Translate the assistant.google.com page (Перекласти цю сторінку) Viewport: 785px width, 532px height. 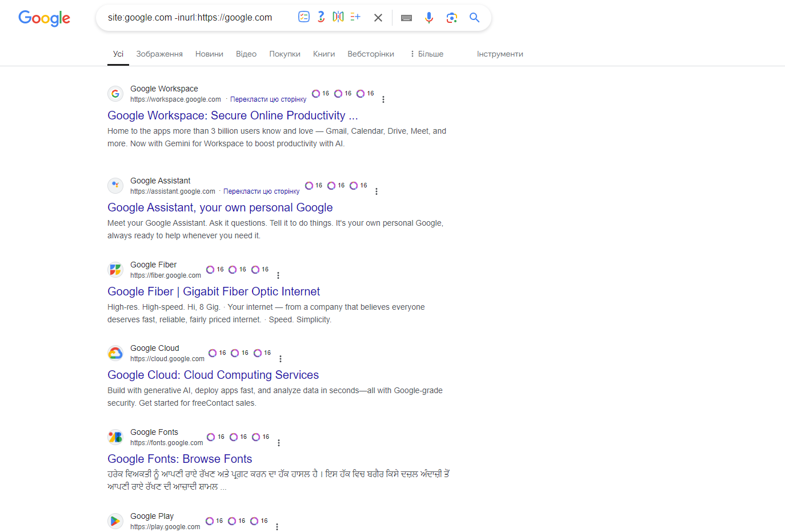[261, 191]
